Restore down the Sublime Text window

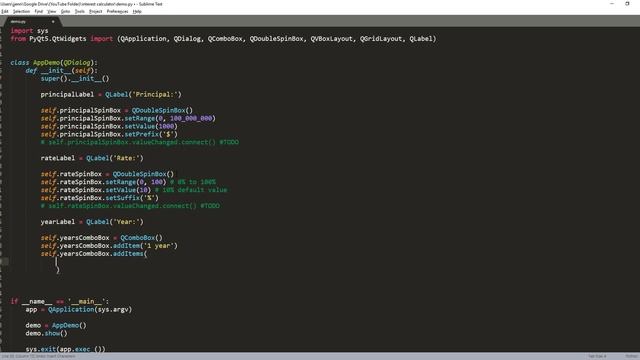[627, 4]
